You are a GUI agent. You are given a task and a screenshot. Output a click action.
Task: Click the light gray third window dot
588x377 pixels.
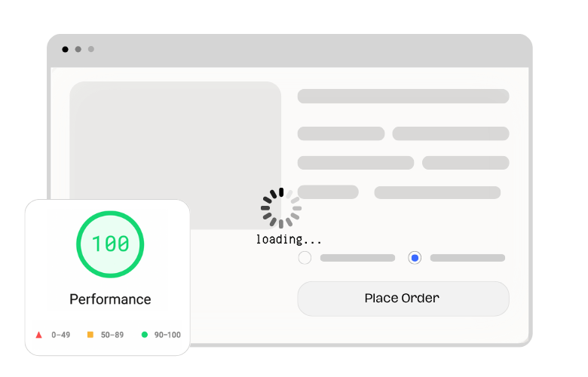pyautogui.click(x=90, y=49)
